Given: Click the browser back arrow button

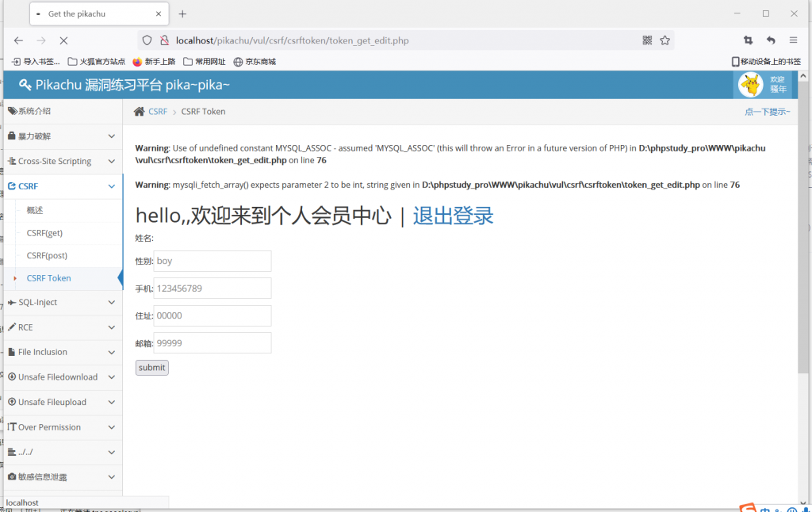Looking at the screenshot, I should pos(18,40).
